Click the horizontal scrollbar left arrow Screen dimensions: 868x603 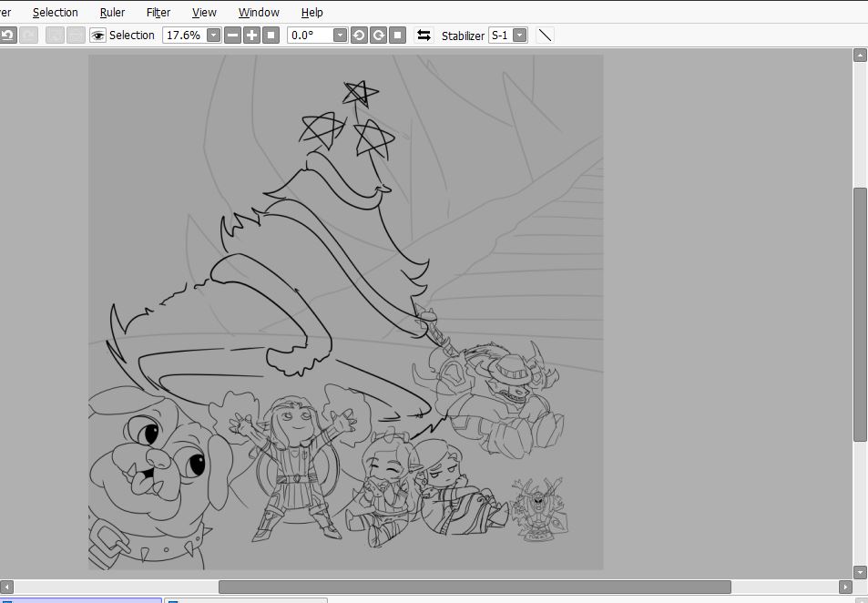[x=6, y=587]
